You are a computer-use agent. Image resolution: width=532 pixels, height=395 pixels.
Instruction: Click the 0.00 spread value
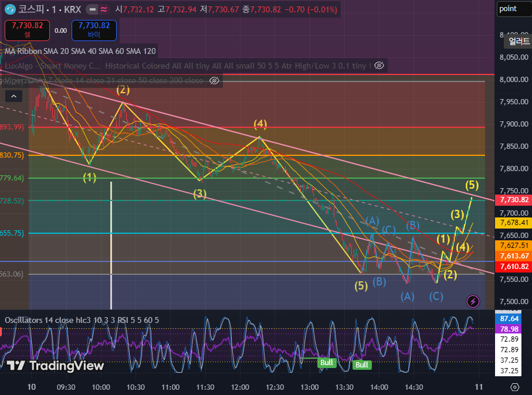tap(61, 30)
